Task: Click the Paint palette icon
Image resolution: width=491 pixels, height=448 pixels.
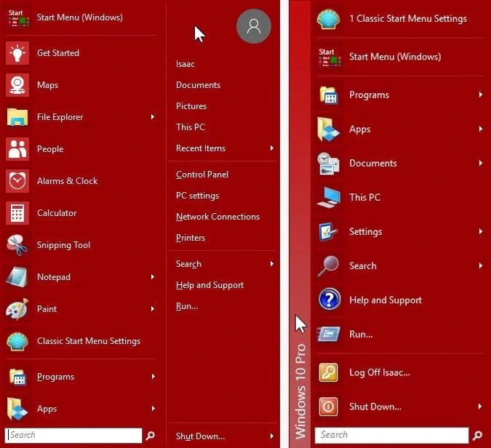Action: (17, 309)
